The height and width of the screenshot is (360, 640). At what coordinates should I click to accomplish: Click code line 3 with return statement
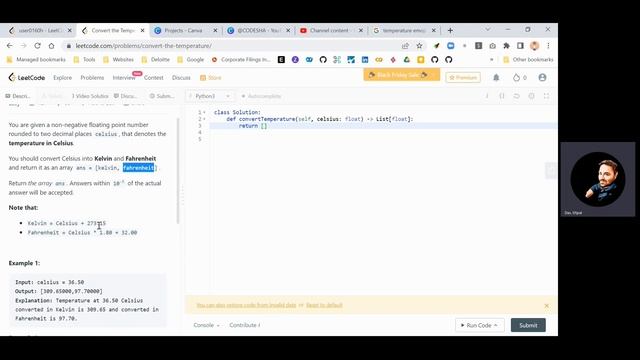tap(383, 126)
